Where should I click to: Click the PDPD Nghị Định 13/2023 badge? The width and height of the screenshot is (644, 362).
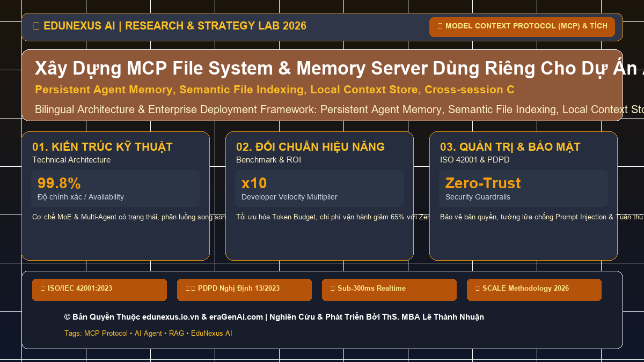coord(244,290)
